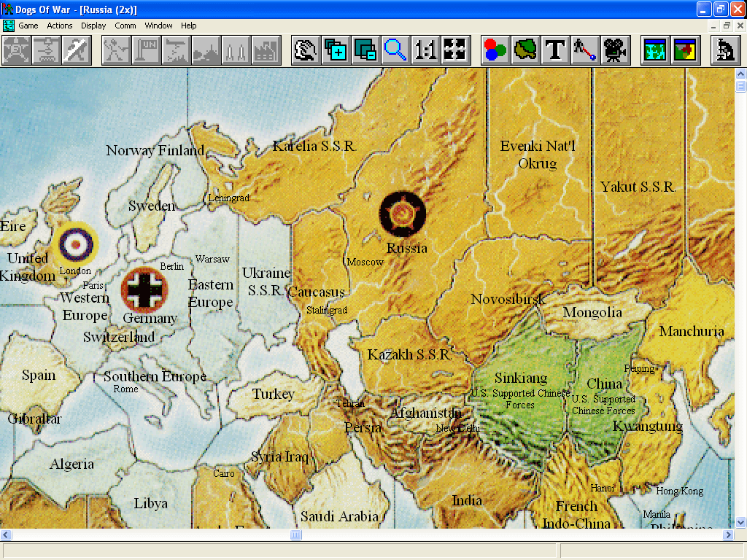Click the "Manchuria" territory label
This screenshot has height=560, width=747.
pyautogui.click(x=692, y=331)
